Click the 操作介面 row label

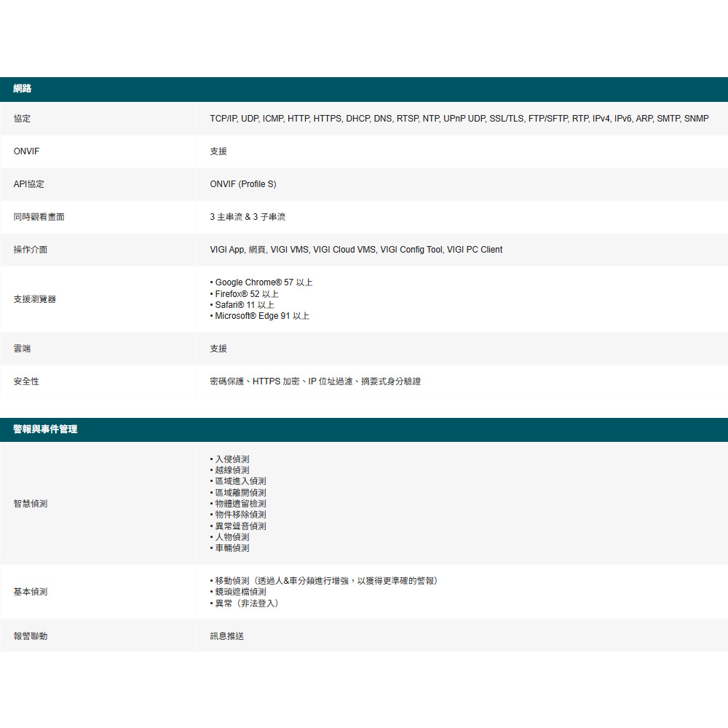(x=31, y=250)
